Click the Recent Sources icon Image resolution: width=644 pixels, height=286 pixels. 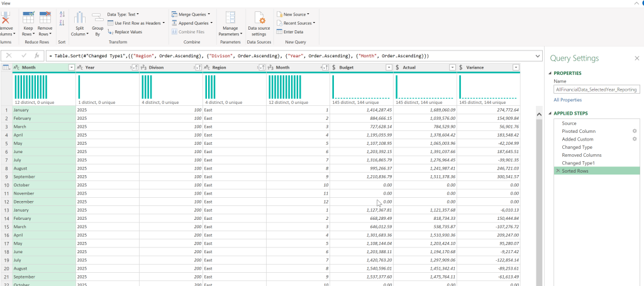(x=279, y=23)
